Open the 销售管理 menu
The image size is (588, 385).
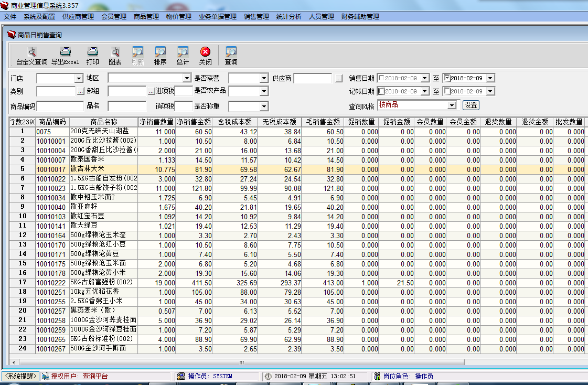[x=256, y=16]
